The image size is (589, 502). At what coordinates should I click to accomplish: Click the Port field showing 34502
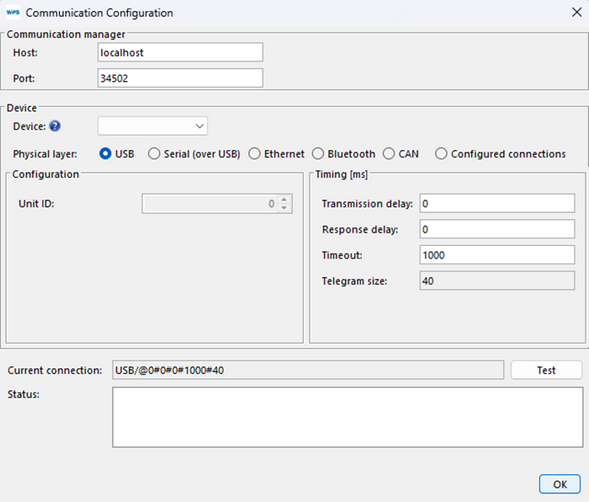click(180, 78)
